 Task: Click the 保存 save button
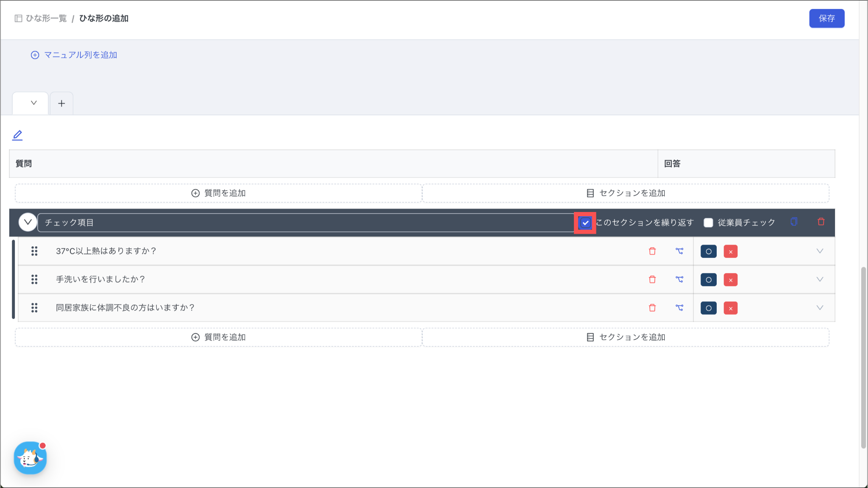826,18
